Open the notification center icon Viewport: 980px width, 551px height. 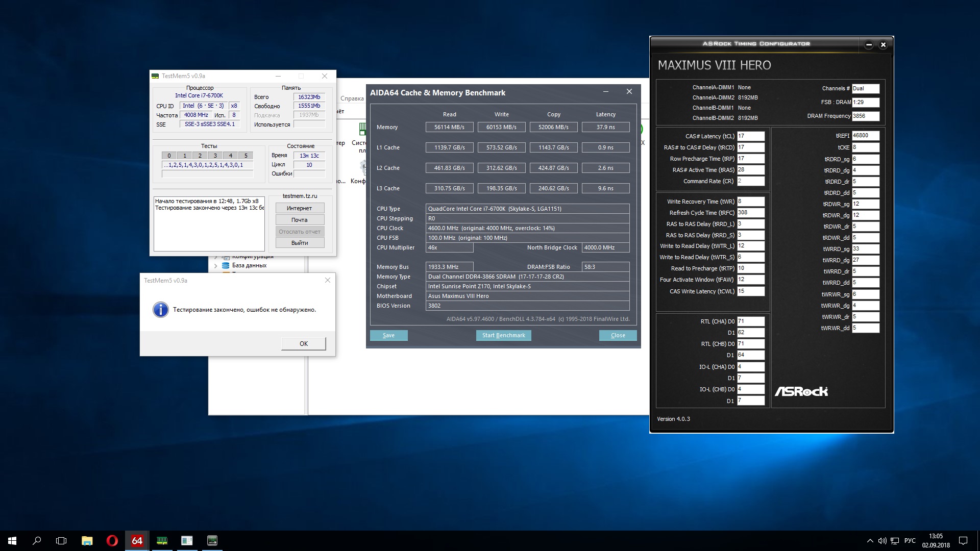pos(963,541)
